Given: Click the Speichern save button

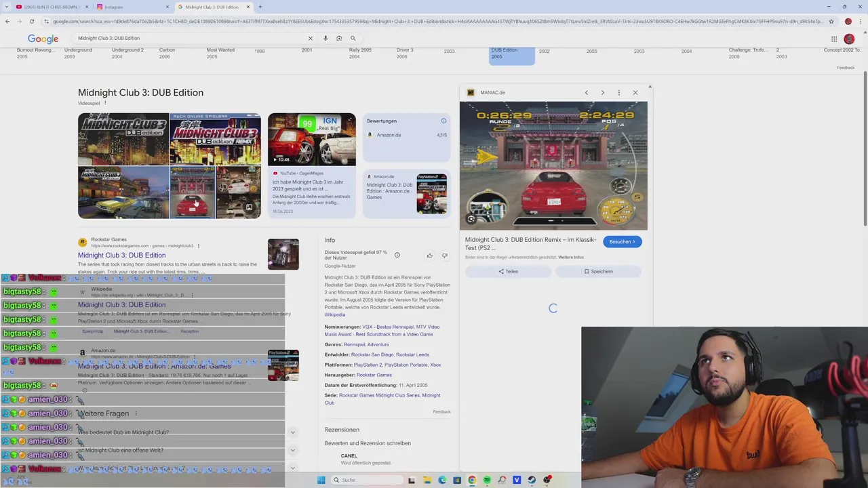Looking at the screenshot, I should 598,271.
